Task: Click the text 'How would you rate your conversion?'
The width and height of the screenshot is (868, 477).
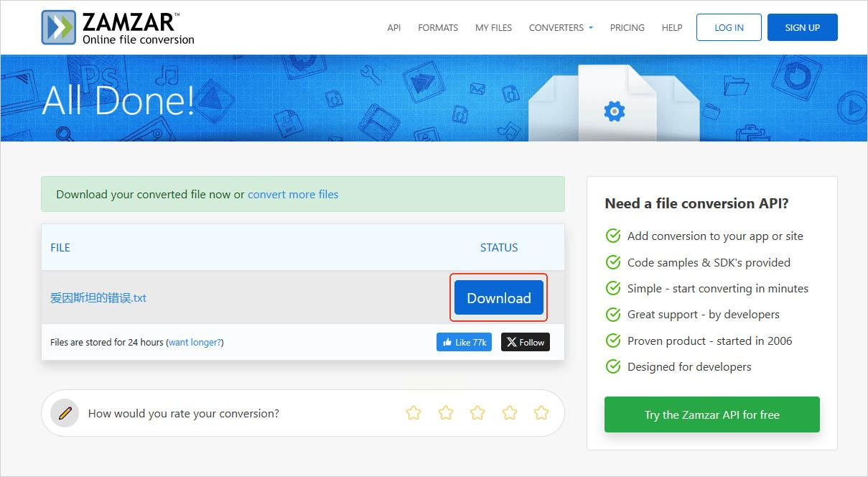Action: [184, 413]
